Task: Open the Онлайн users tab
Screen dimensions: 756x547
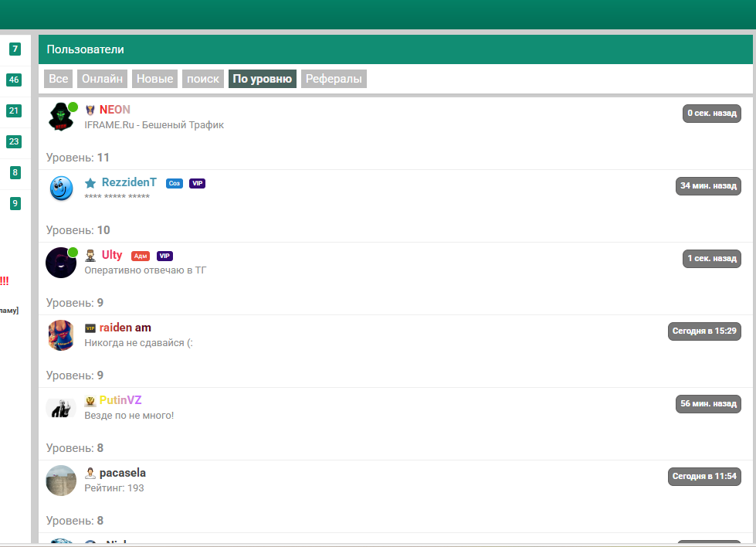Action: point(103,79)
